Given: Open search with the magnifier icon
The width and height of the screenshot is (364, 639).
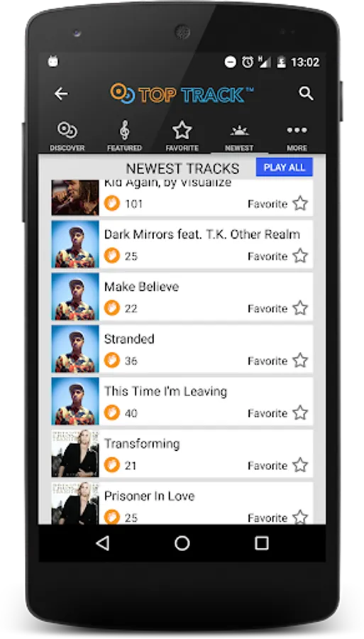Looking at the screenshot, I should (x=306, y=94).
